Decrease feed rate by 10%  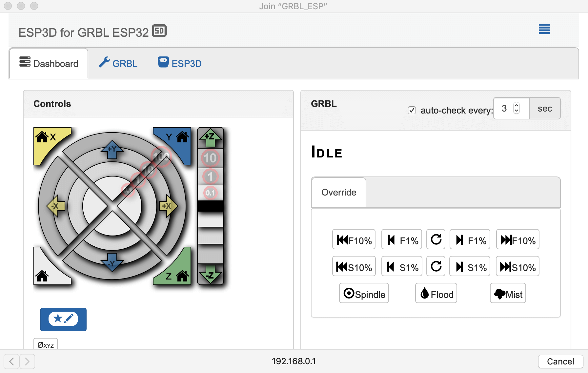tap(354, 239)
